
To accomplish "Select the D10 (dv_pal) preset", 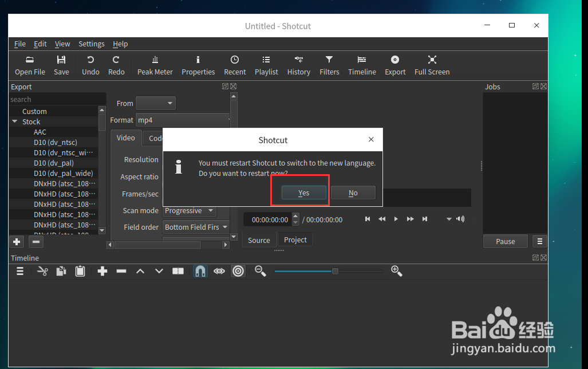I will pos(54,163).
